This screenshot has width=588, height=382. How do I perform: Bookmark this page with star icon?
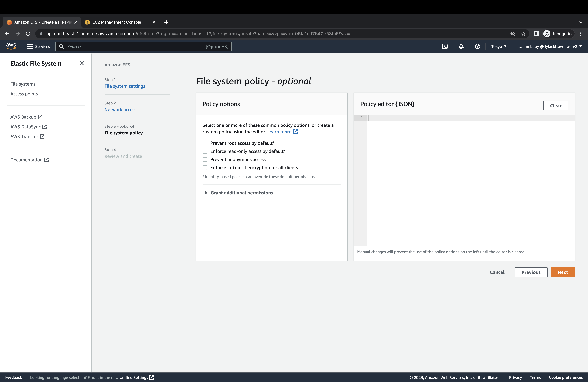tap(523, 34)
